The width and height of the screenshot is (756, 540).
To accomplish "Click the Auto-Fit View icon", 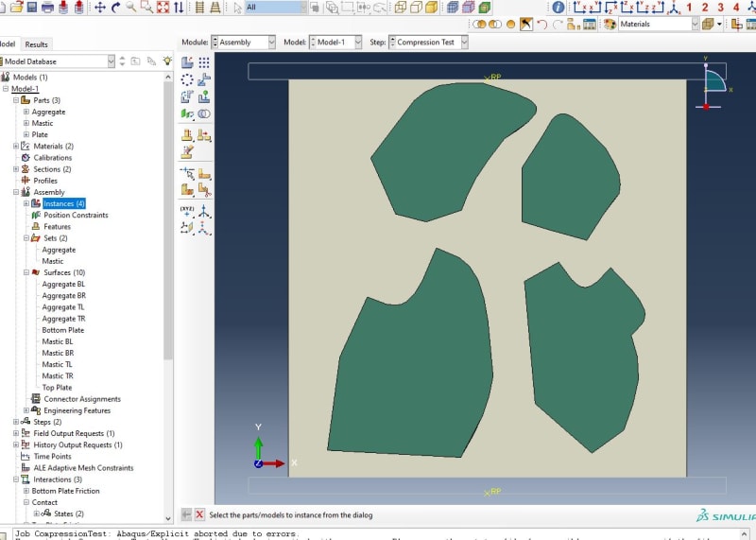I will click(x=163, y=7).
